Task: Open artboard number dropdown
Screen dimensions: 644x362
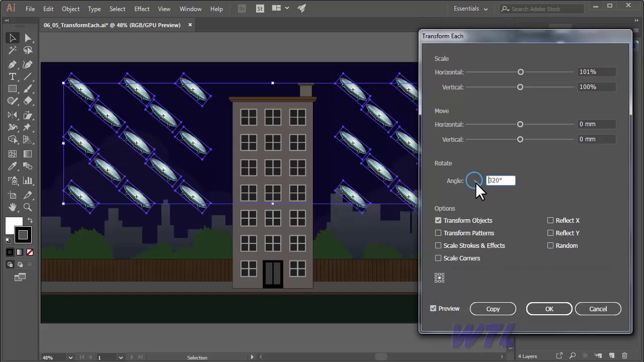Action: [x=121, y=357]
